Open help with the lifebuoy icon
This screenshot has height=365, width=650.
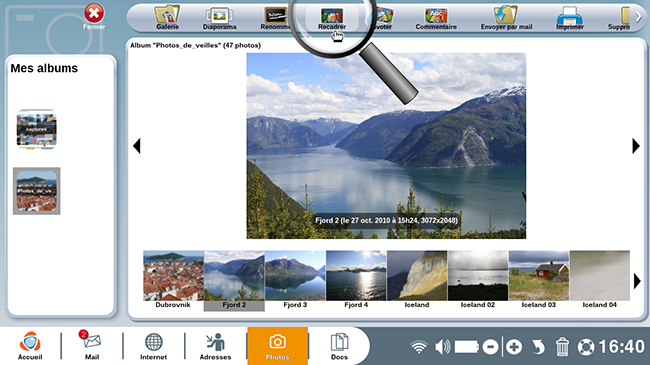[x=586, y=347]
